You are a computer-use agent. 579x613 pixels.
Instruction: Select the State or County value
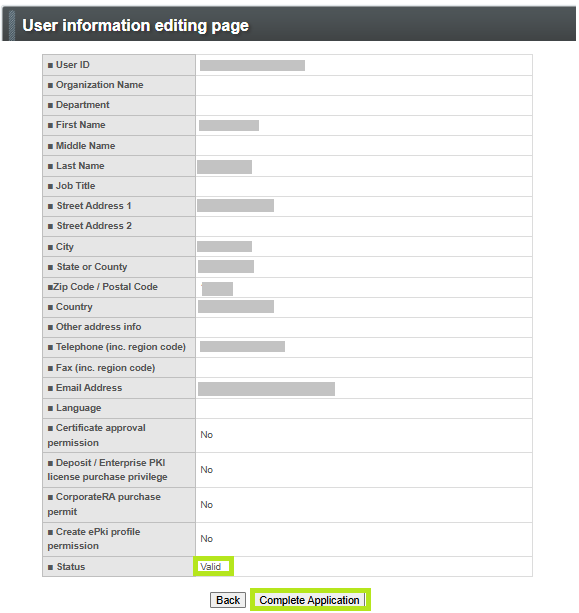click(x=226, y=266)
